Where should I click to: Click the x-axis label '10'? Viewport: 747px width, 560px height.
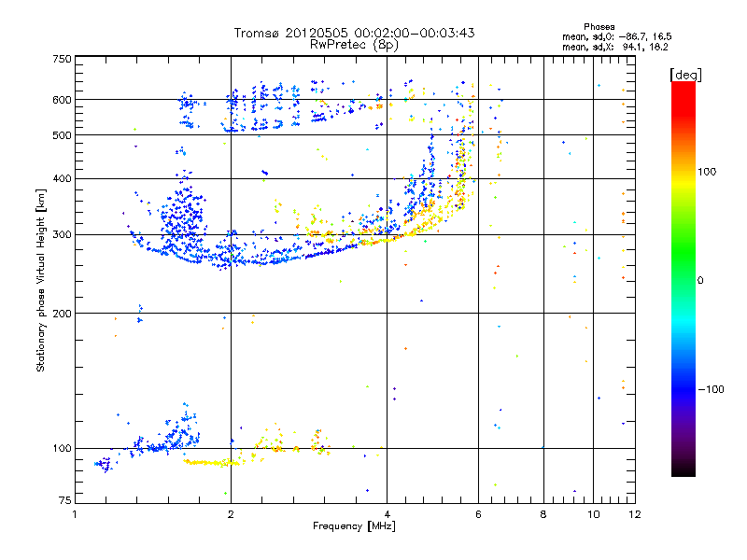click(594, 514)
